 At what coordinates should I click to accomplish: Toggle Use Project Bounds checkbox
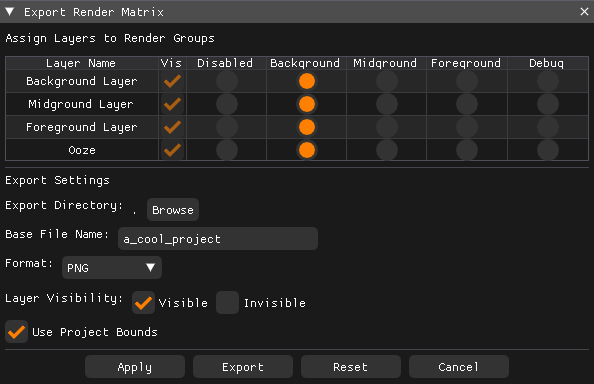(16, 332)
